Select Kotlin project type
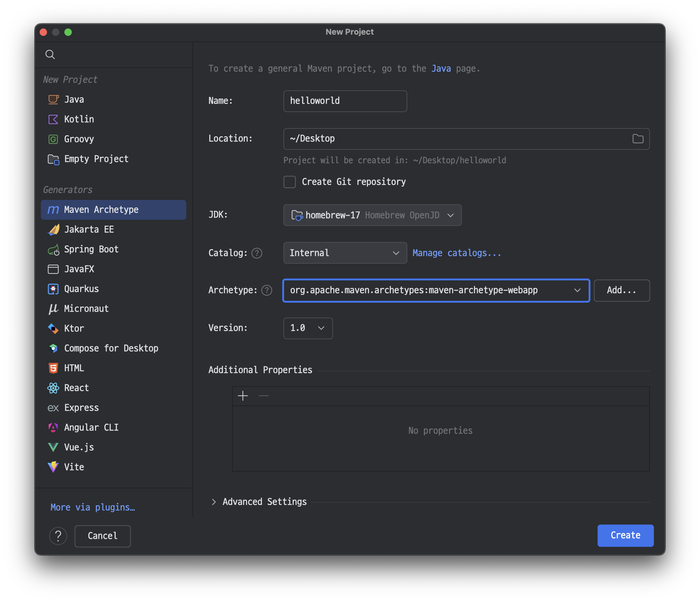Viewport: 700px width, 601px height. point(79,119)
